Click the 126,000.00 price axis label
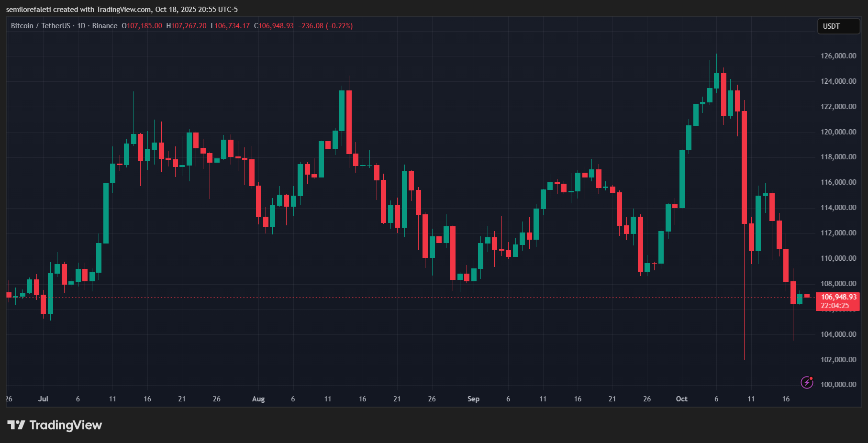 tap(838, 56)
